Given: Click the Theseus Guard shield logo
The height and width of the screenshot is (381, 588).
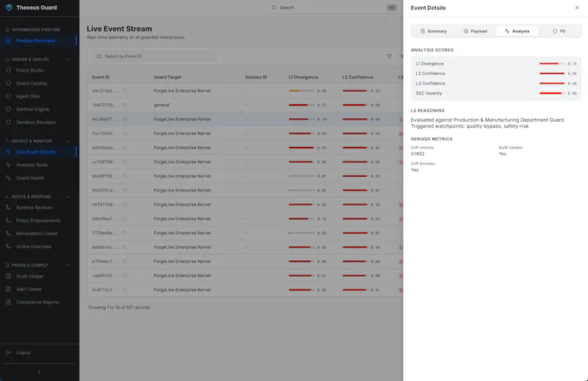Looking at the screenshot, I should tap(9, 7).
